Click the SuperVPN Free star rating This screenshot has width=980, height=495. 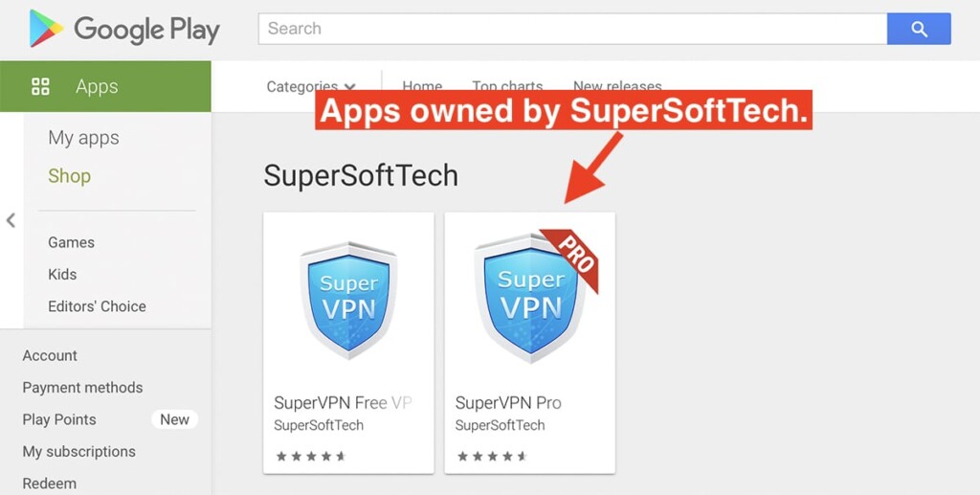coord(311,457)
